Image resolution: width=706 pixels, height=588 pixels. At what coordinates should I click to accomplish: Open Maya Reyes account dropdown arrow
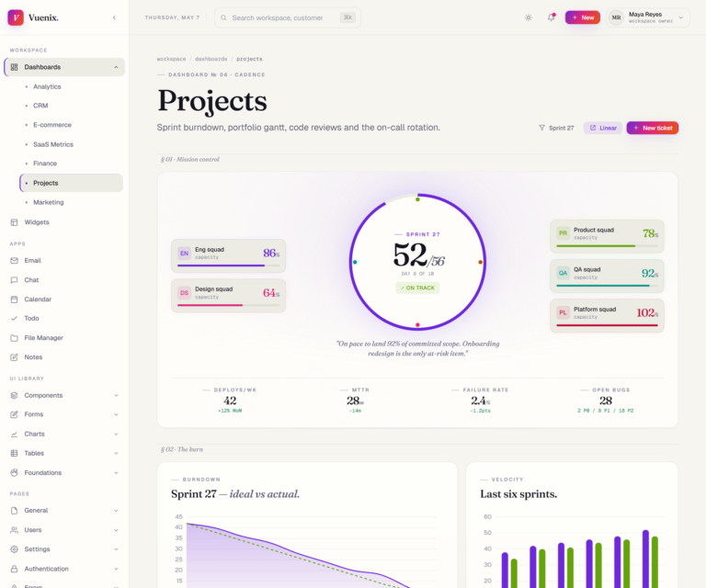pyautogui.click(x=681, y=17)
